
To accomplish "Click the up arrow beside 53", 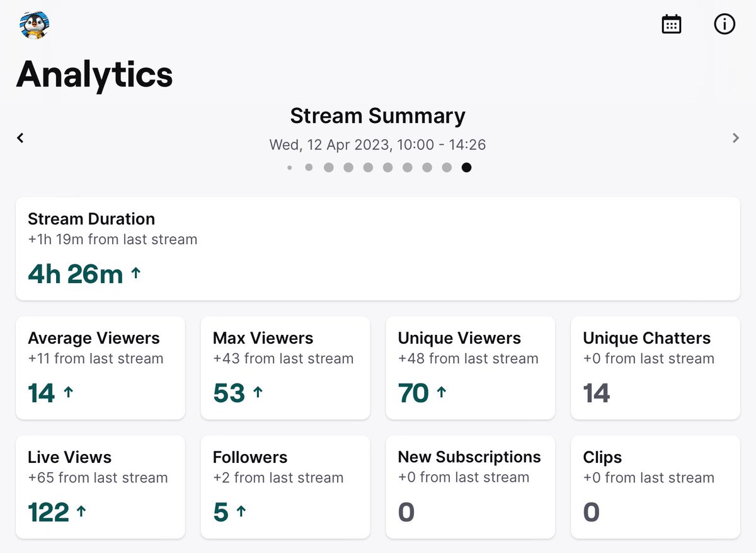I will [x=257, y=393].
